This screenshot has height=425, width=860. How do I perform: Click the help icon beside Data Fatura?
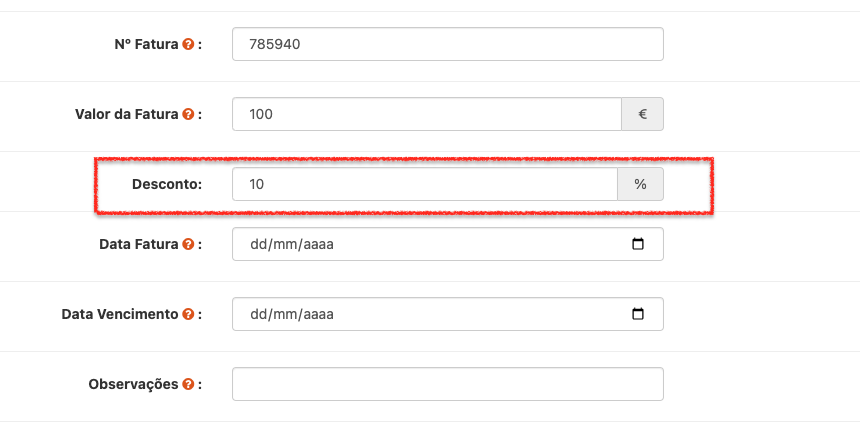(x=188, y=244)
